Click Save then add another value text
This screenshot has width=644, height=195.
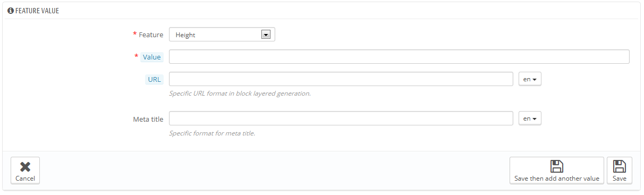click(x=557, y=179)
